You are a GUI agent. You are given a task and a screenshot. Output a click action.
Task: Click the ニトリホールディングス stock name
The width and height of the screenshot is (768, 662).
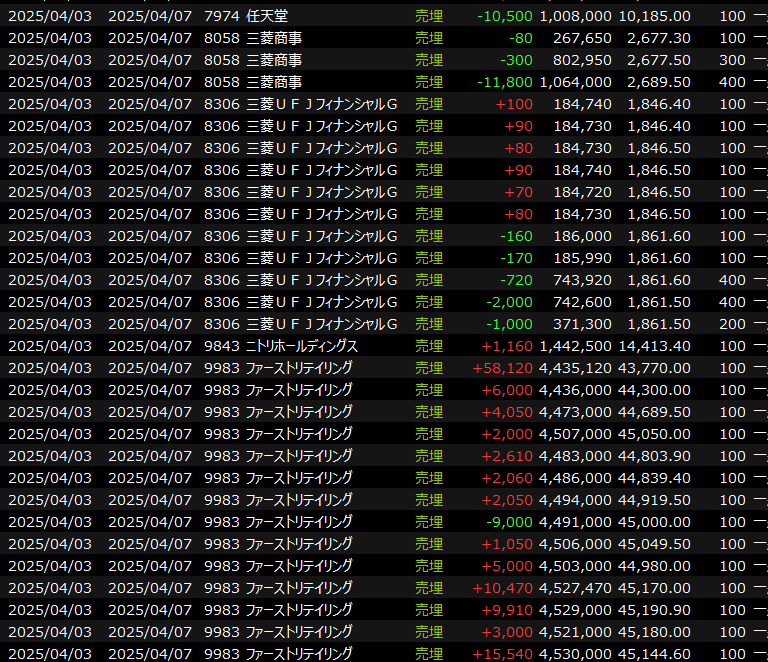coord(301,346)
